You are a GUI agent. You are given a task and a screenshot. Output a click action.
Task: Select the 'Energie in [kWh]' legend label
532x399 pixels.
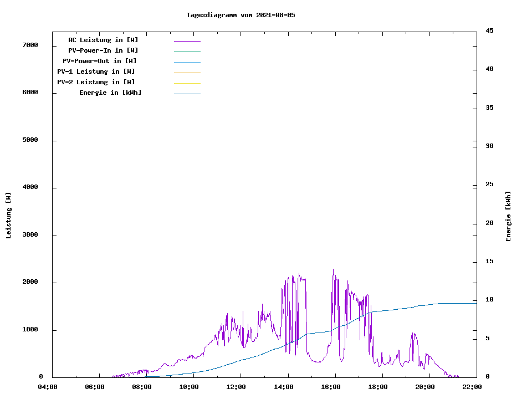pyautogui.click(x=110, y=93)
